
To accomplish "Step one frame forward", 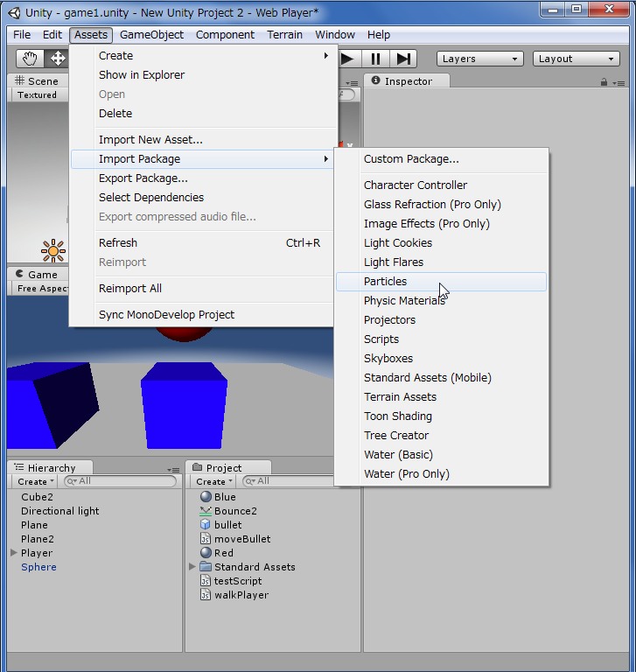I will 403,59.
